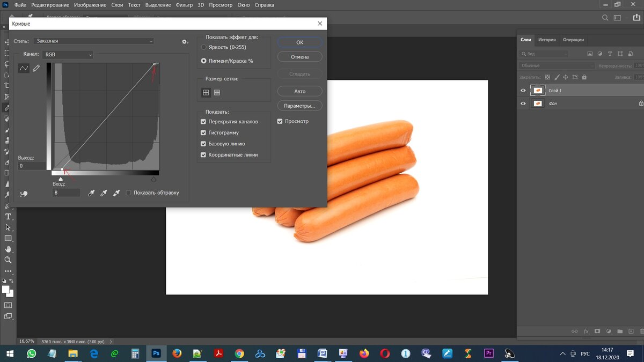Hide the Слой 1 layer visibility

523,91
